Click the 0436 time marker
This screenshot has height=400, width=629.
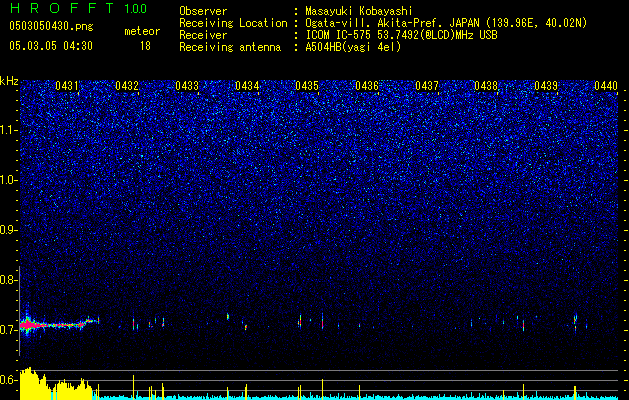[367, 86]
